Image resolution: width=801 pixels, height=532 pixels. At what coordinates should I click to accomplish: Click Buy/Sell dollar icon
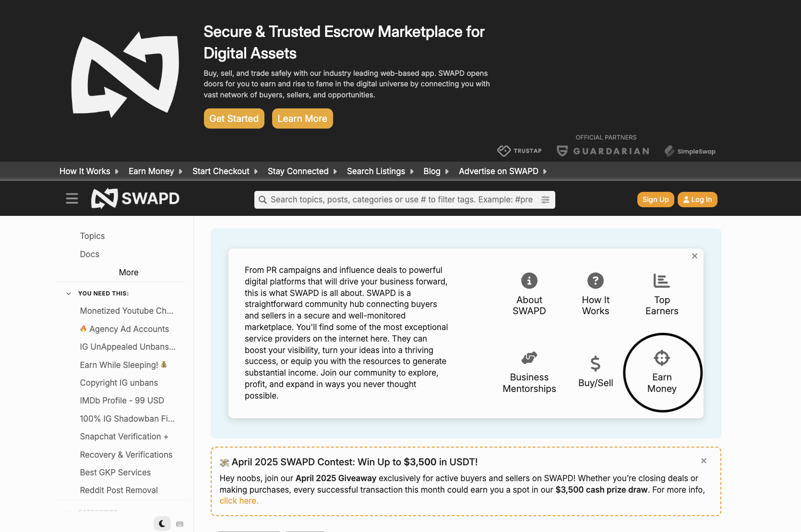point(596,364)
